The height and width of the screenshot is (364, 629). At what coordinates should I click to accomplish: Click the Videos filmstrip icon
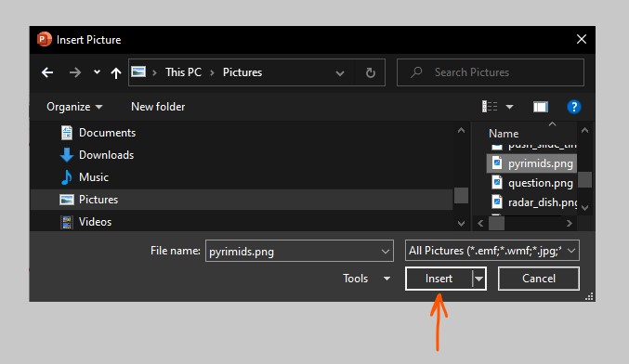coord(67,222)
